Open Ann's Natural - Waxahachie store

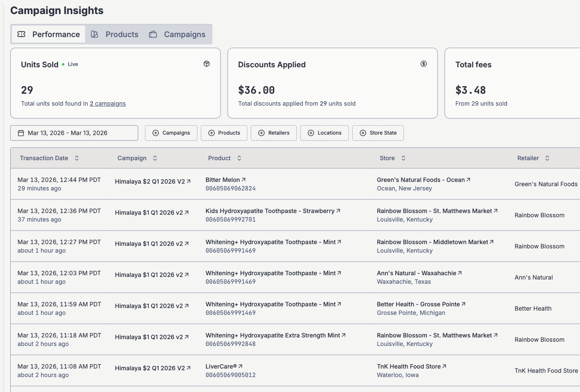419,273
